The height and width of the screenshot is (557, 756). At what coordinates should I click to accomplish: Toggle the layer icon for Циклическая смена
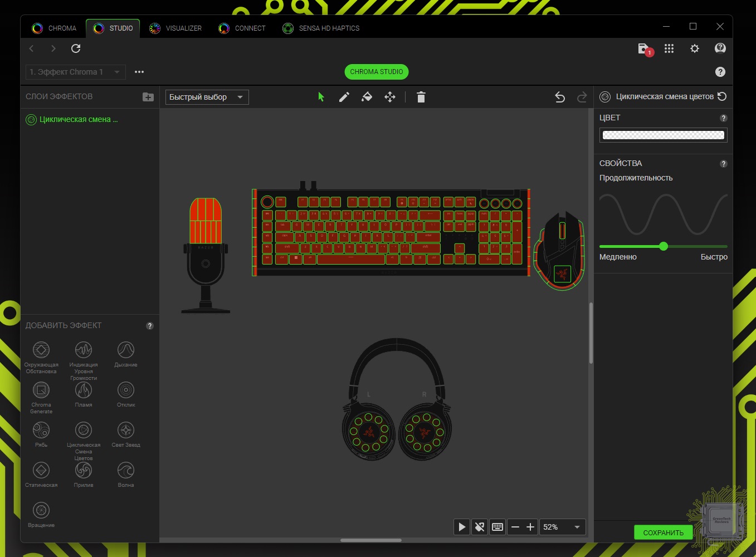point(32,119)
